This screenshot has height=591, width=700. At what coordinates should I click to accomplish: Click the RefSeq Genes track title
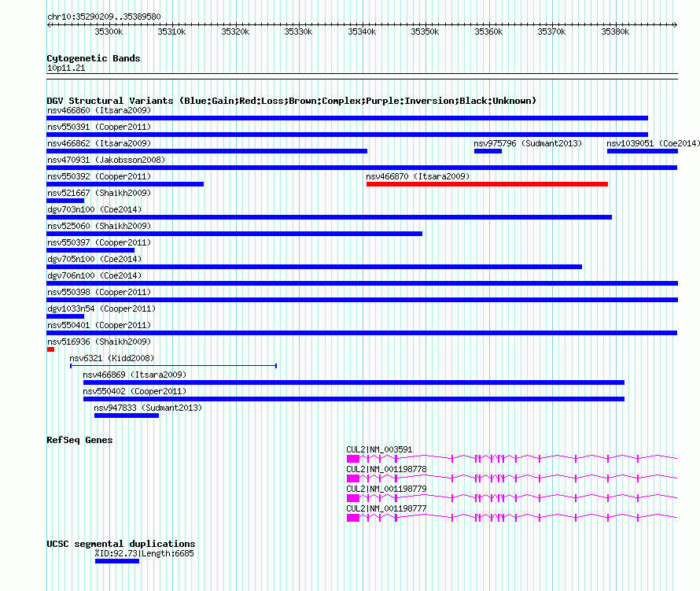coord(79,440)
